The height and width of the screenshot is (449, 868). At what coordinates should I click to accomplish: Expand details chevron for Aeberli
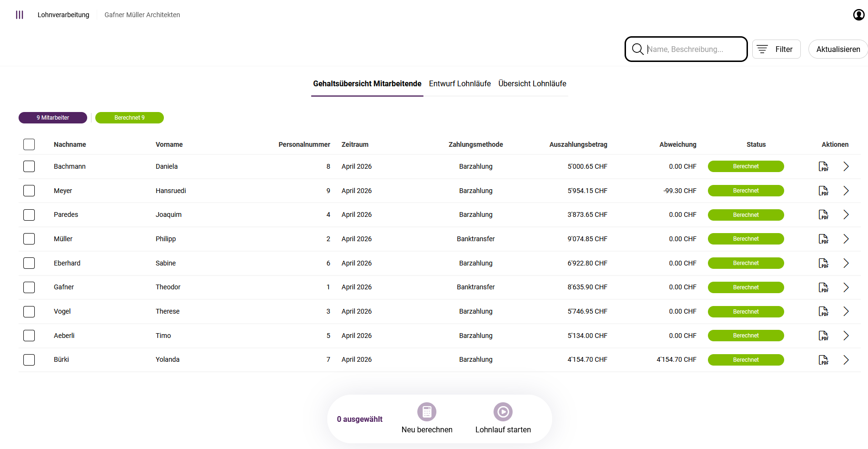click(846, 336)
